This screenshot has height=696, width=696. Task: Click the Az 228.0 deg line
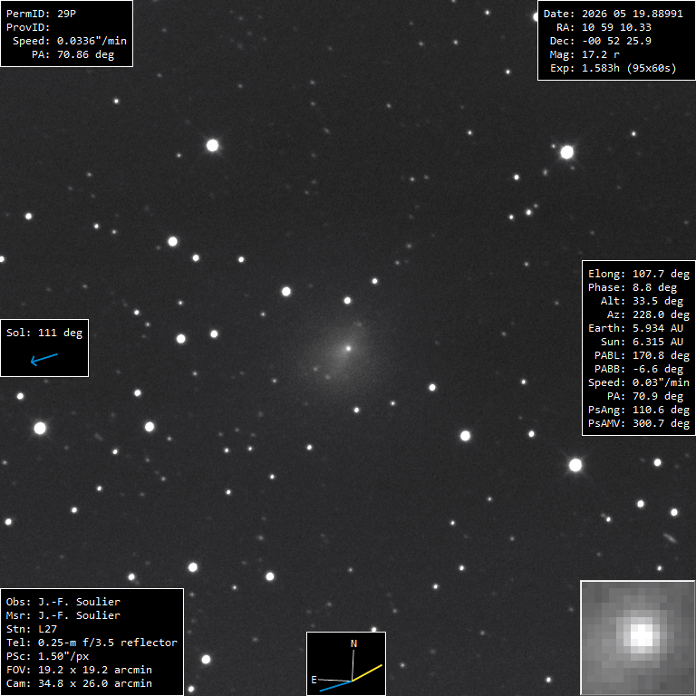pyautogui.click(x=648, y=315)
